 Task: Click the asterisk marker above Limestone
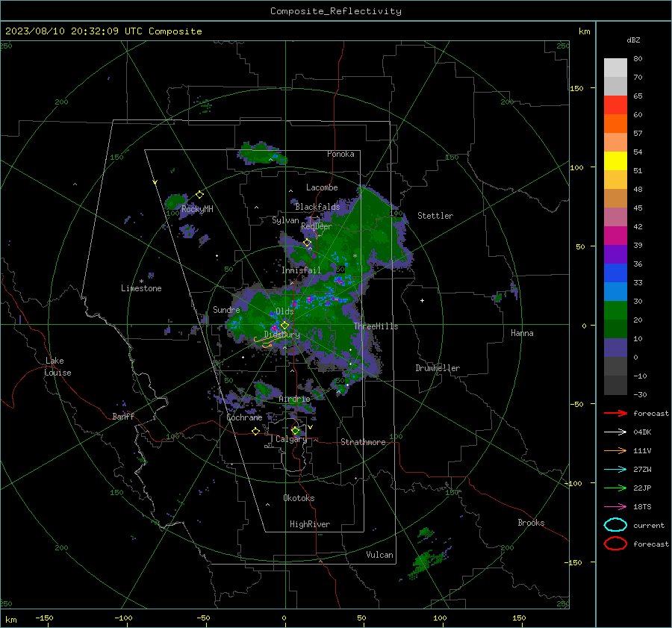click(141, 282)
